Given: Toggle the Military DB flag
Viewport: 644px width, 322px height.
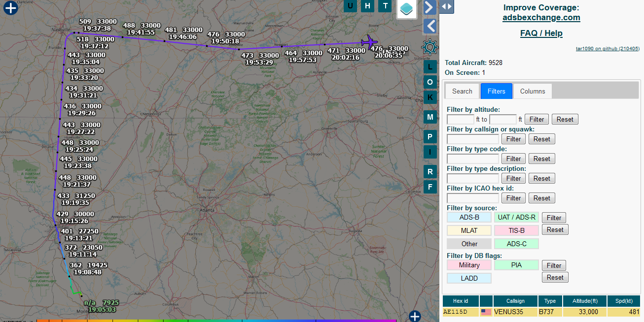Looking at the screenshot, I should tap(469, 265).
